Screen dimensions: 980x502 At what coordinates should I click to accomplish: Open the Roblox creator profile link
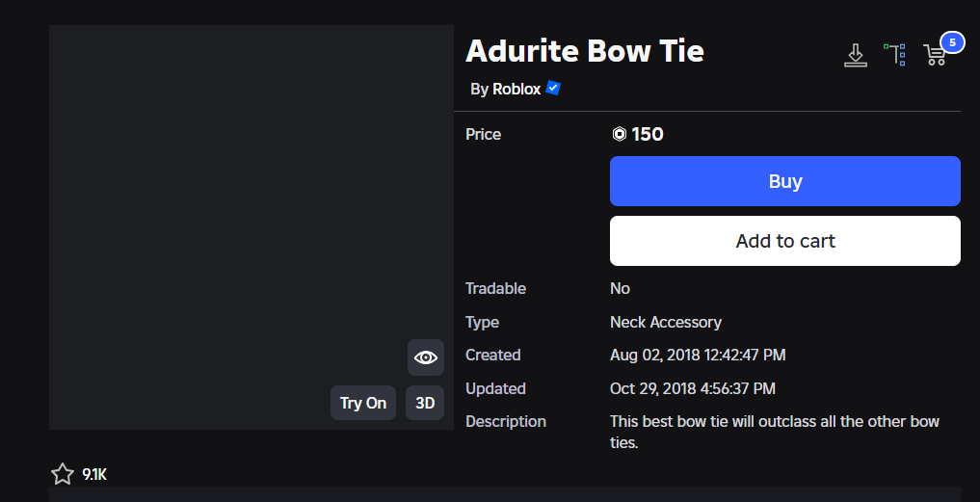click(516, 89)
